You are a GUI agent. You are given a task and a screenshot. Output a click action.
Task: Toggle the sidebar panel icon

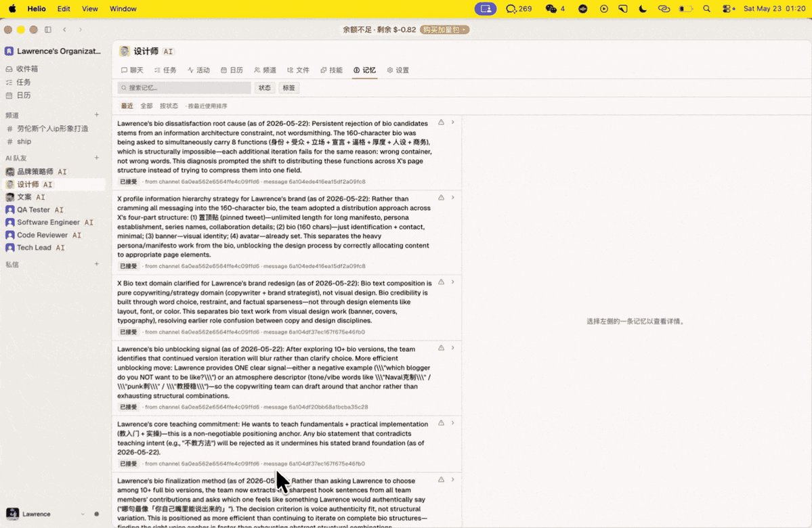[x=48, y=30]
